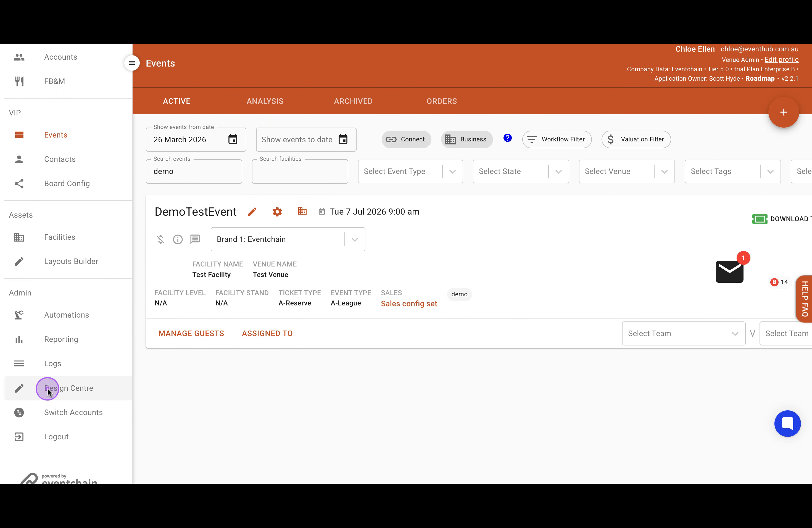Follow the Edit profile link
This screenshot has height=528, width=812.
click(x=781, y=60)
